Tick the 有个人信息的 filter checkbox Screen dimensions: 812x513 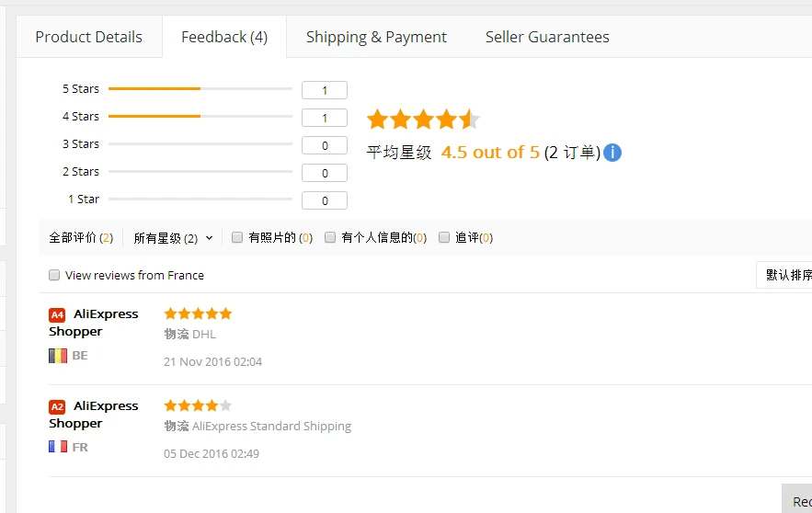tap(330, 237)
